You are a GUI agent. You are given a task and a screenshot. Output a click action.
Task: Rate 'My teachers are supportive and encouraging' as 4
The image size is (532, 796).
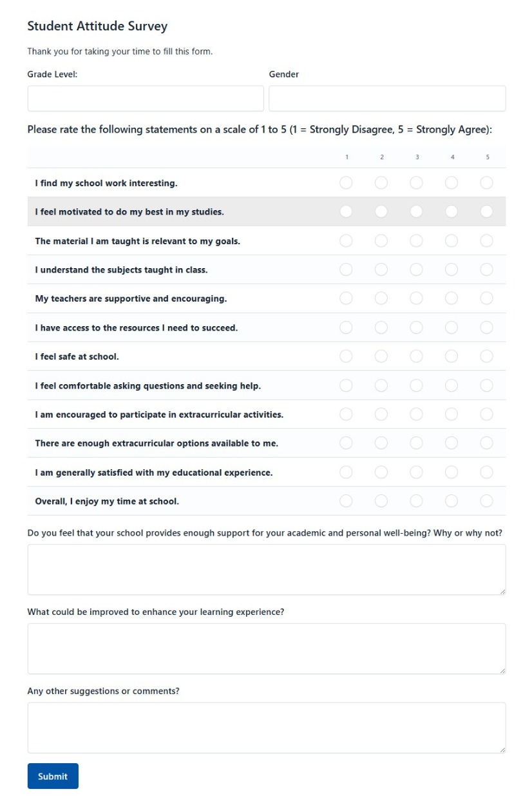[x=452, y=298]
